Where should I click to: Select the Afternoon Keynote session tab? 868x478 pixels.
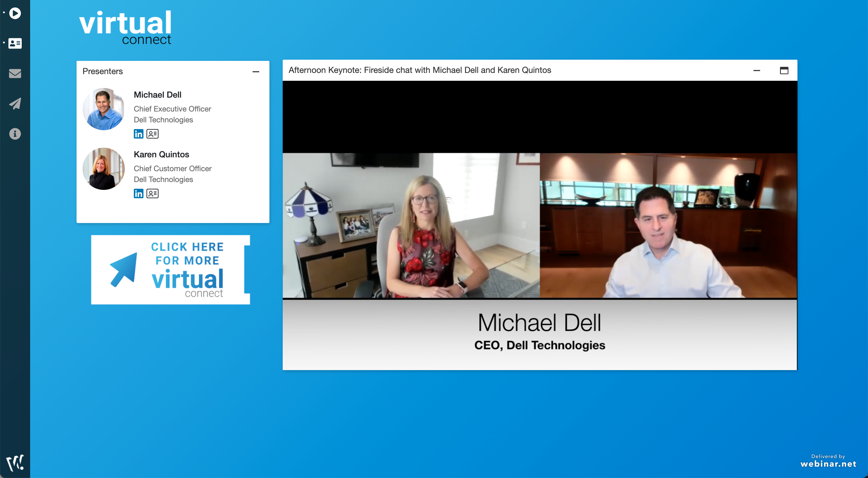(421, 69)
